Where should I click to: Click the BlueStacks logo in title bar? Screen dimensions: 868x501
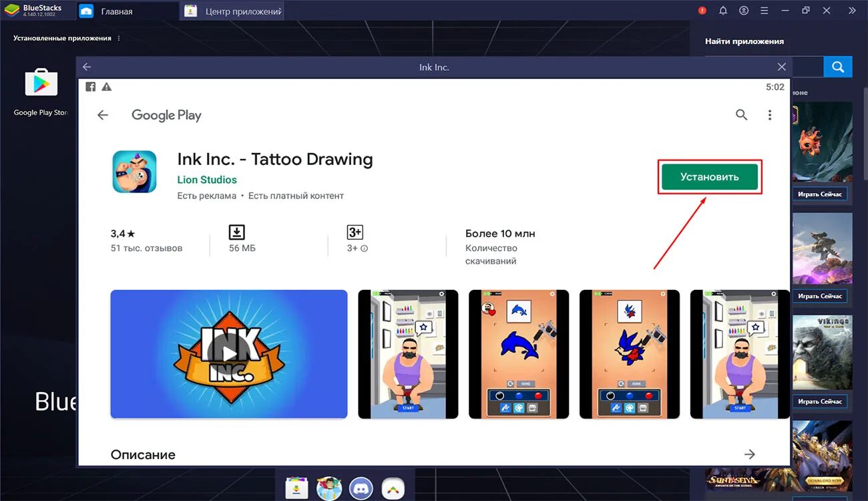[x=11, y=10]
